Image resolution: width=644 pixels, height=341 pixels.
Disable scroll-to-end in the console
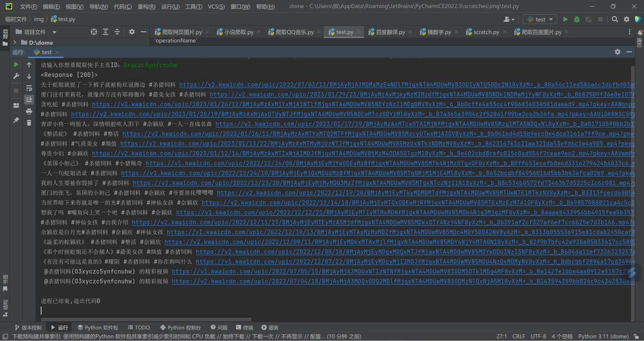click(x=29, y=99)
